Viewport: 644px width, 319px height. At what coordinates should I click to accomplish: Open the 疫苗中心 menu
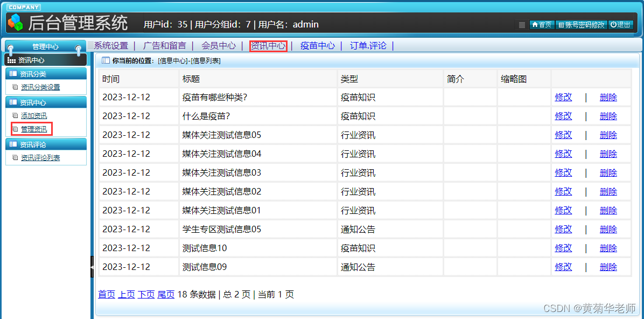tap(318, 46)
